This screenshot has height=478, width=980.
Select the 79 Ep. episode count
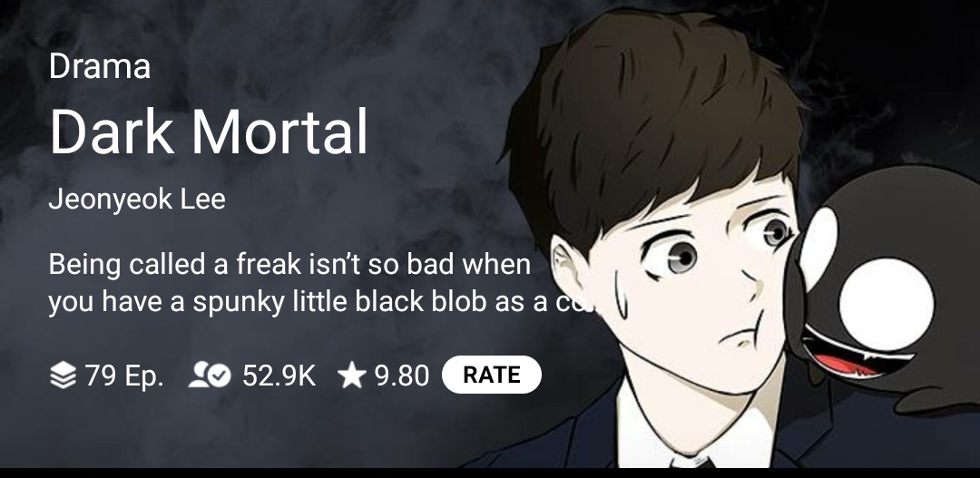[x=123, y=376]
